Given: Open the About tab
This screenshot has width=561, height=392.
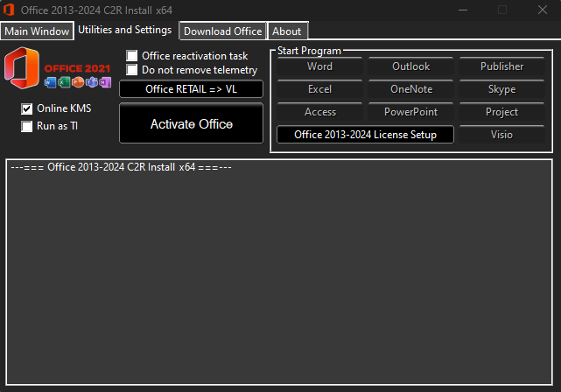Looking at the screenshot, I should (x=286, y=31).
